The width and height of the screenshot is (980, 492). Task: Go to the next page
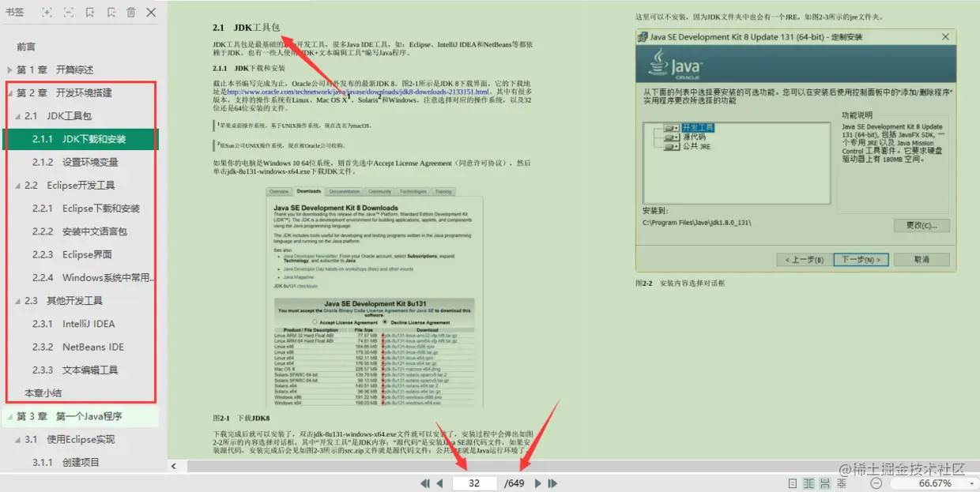tap(538, 483)
